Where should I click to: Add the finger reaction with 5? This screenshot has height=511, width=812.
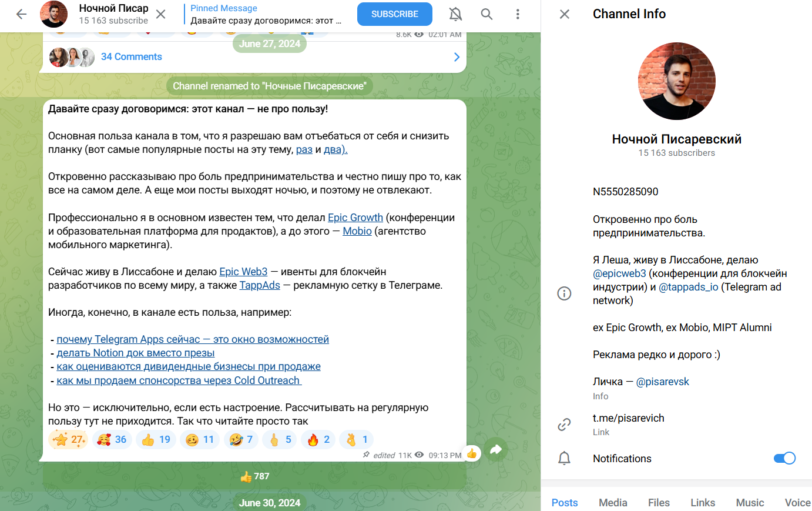click(280, 440)
